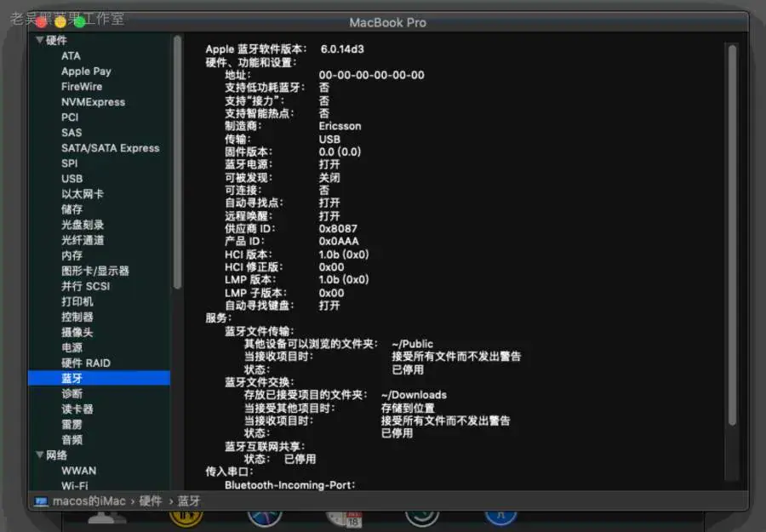Open SATA/SATA Express entry

110,148
